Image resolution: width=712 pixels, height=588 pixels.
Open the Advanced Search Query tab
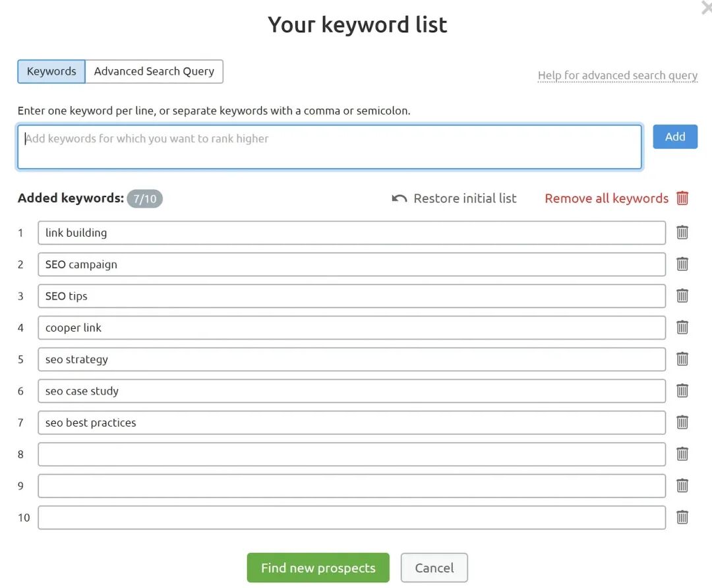click(154, 72)
